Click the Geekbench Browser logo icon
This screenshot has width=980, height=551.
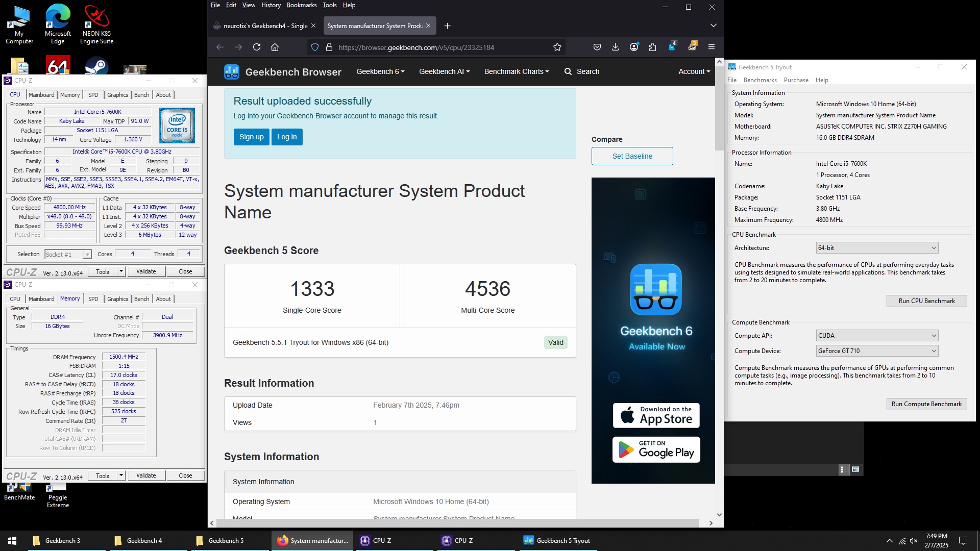(232, 72)
